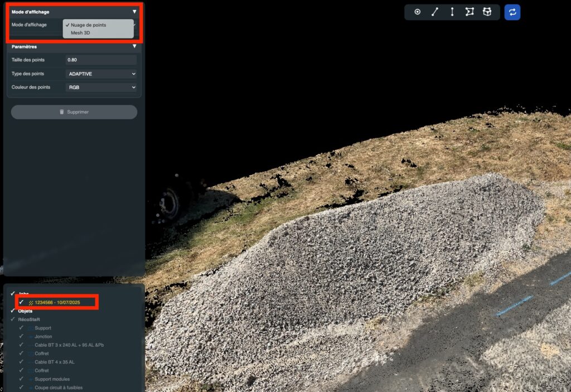
Task: Collapse the Paramètres section triangle
Action: pyautogui.click(x=134, y=46)
